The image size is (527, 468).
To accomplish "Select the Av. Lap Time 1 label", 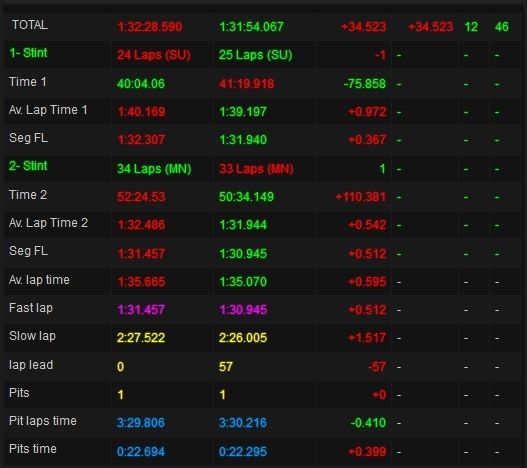I will (48, 110).
